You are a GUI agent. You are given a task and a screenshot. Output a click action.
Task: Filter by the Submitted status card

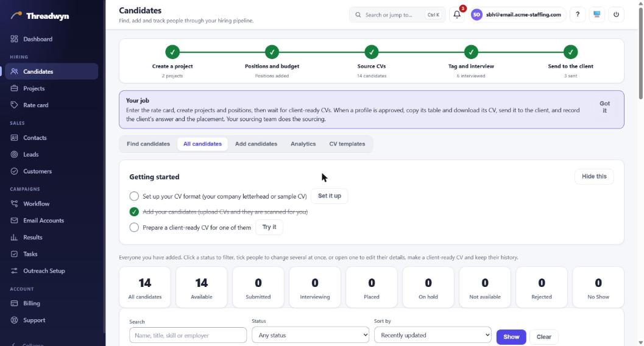[258, 288]
